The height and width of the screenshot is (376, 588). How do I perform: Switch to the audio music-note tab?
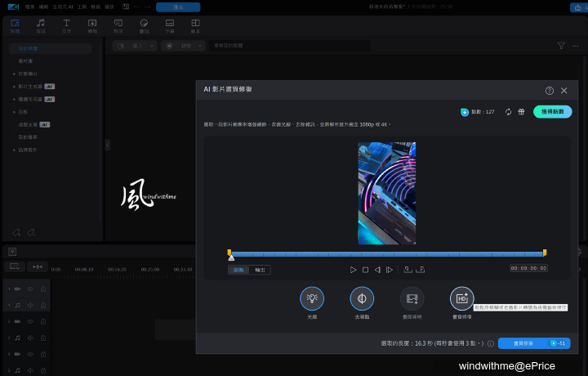coord(41,26)
